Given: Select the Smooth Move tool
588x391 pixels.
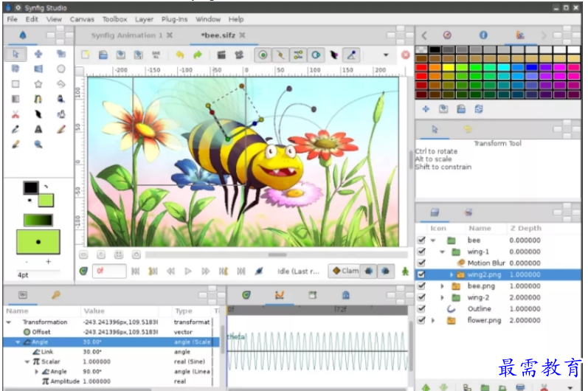Looking at the screenshot, I should (x=38, y=54).
